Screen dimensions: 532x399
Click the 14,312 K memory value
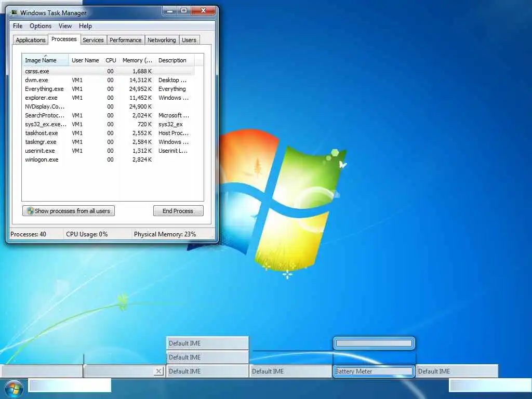pyautogui.click(x=140, y=80)
